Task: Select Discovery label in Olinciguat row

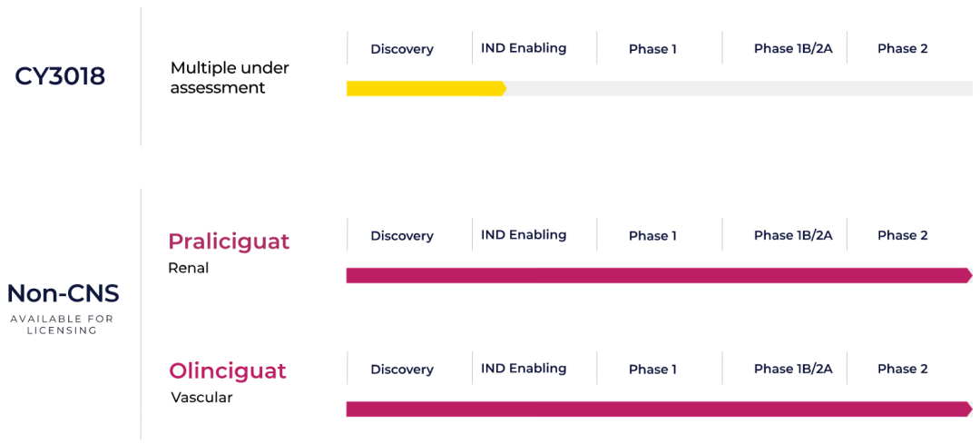Action: 402,370
